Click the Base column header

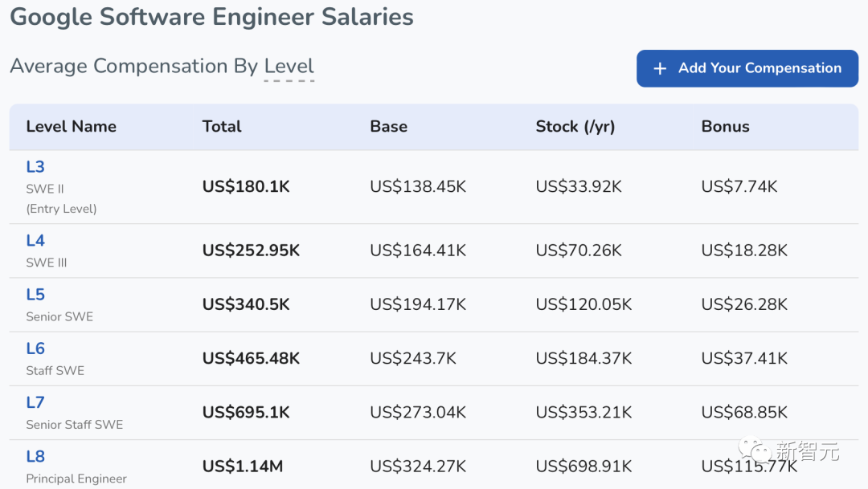(388, 127)
